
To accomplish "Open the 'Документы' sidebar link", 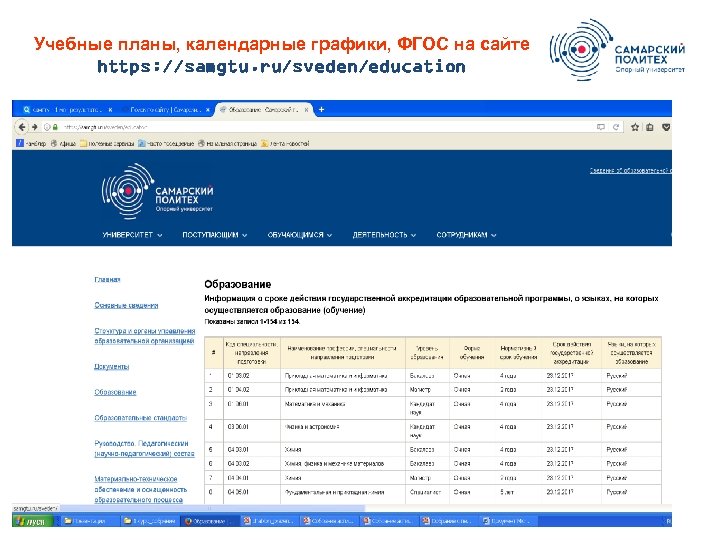I will tap(112, 366).
